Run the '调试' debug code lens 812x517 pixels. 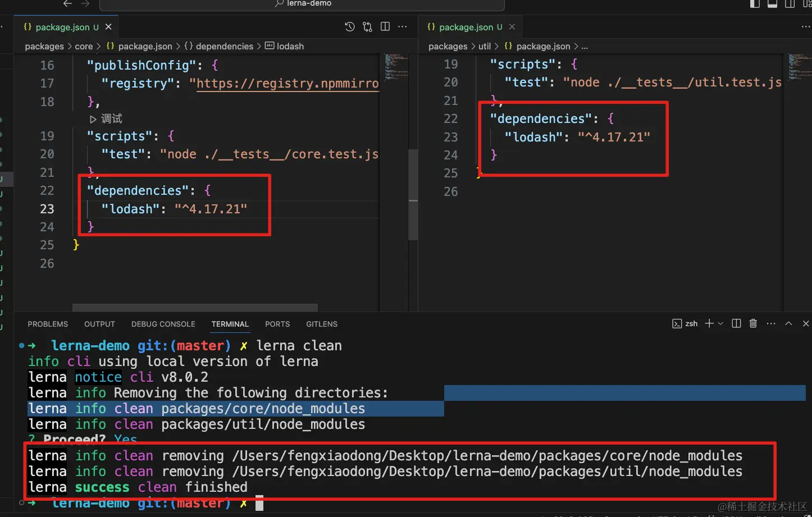click(x=106, y=118)
